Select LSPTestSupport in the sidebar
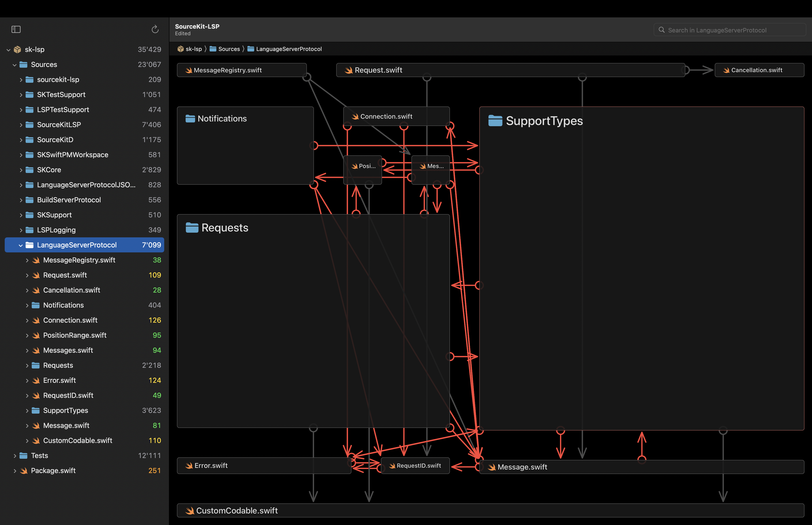 (85, 110)
